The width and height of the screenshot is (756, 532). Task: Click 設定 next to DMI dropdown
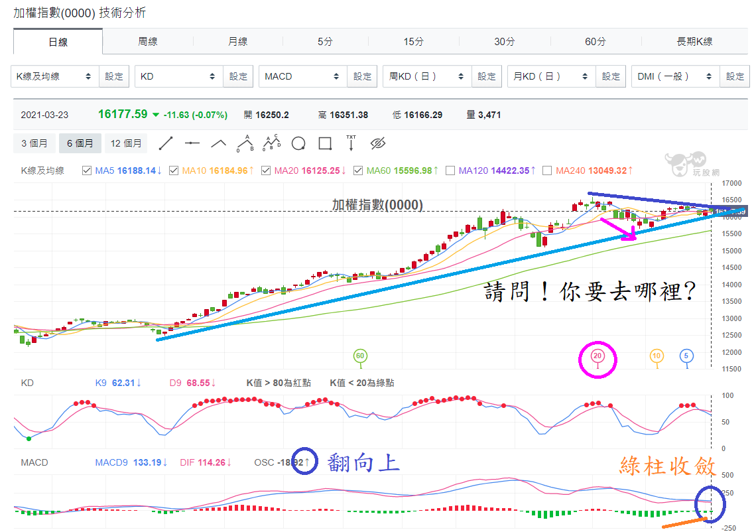[x=735, y=76]
